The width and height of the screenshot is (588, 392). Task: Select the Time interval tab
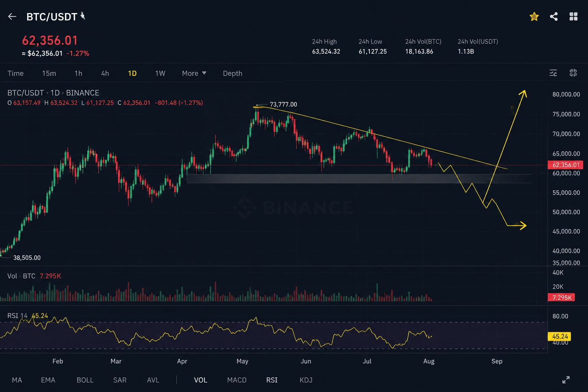click(16, 73)
